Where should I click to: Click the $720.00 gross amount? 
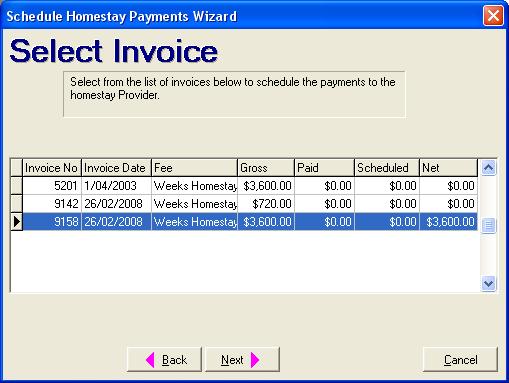point(266,204)
